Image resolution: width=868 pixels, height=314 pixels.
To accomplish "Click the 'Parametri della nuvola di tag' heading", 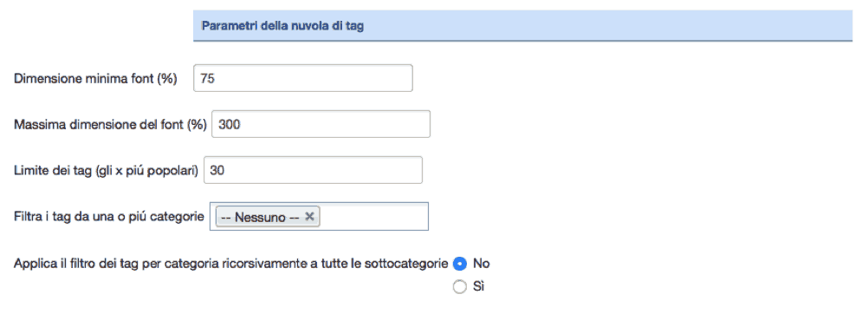I will click(x=282, y=25).
